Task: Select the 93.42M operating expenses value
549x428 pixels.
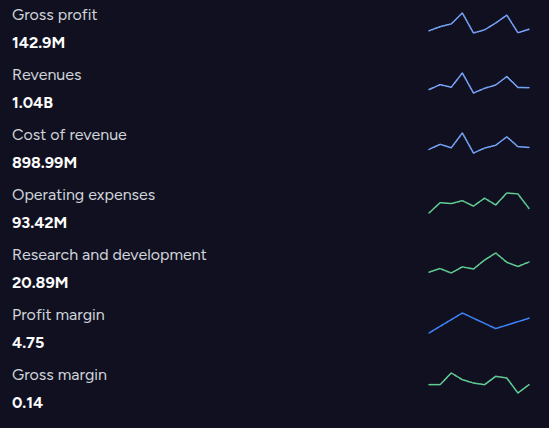Action: [40, 223]
